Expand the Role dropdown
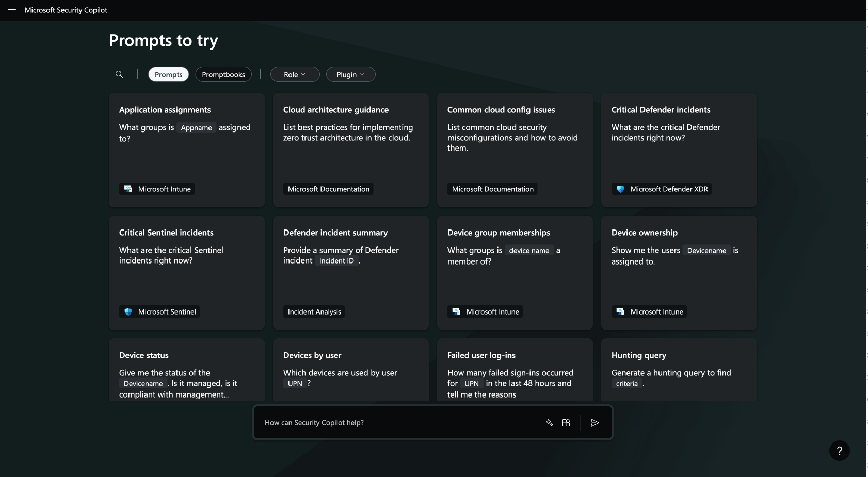This screenshot has height=477, width=868. click(295, 75)
